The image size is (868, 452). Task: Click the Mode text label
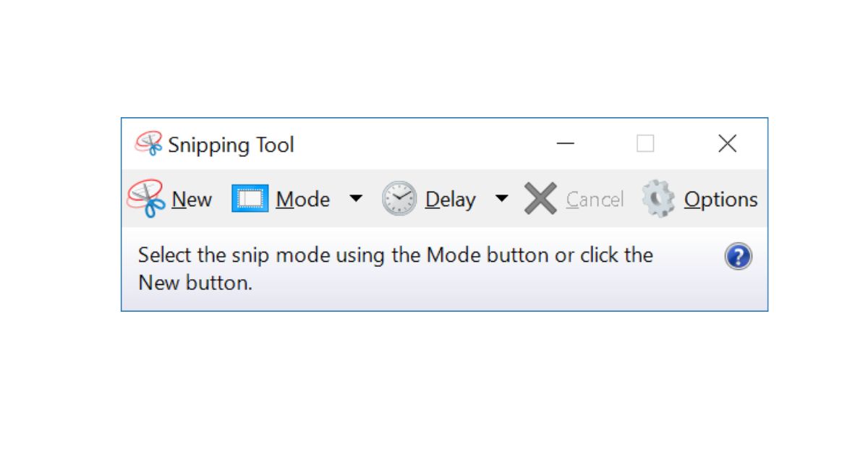tap(303, 200)
